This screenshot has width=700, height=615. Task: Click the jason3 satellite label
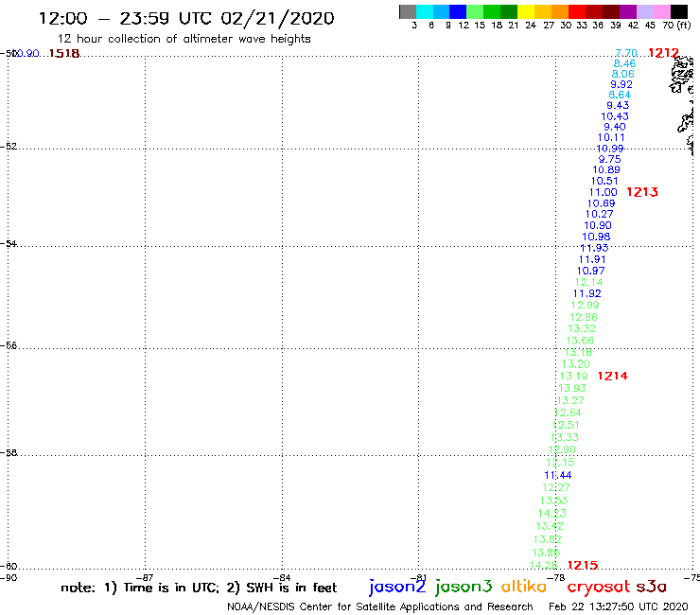[463, 587]
